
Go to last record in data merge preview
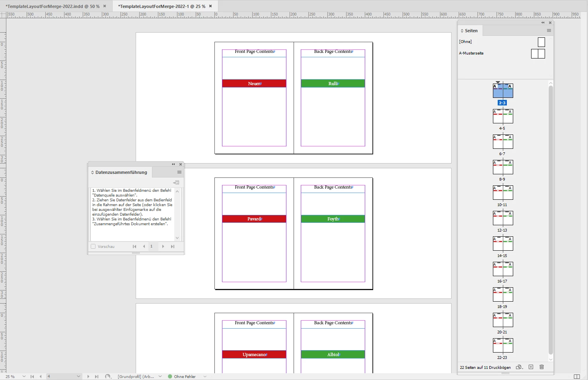click(173, 246)
